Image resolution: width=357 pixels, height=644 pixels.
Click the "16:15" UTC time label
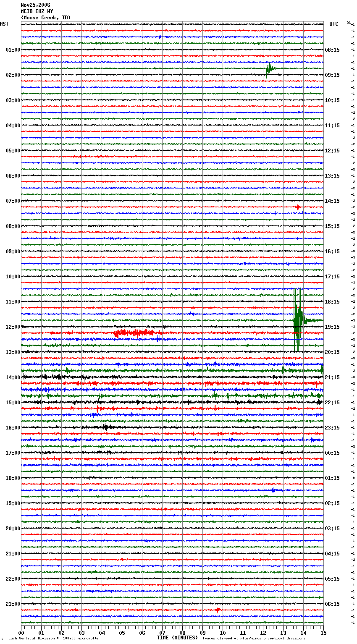tap(332, 251)
